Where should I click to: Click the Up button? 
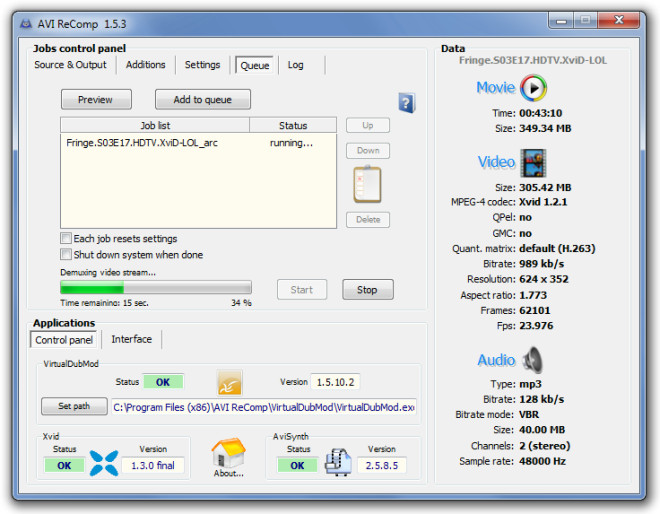368,125
